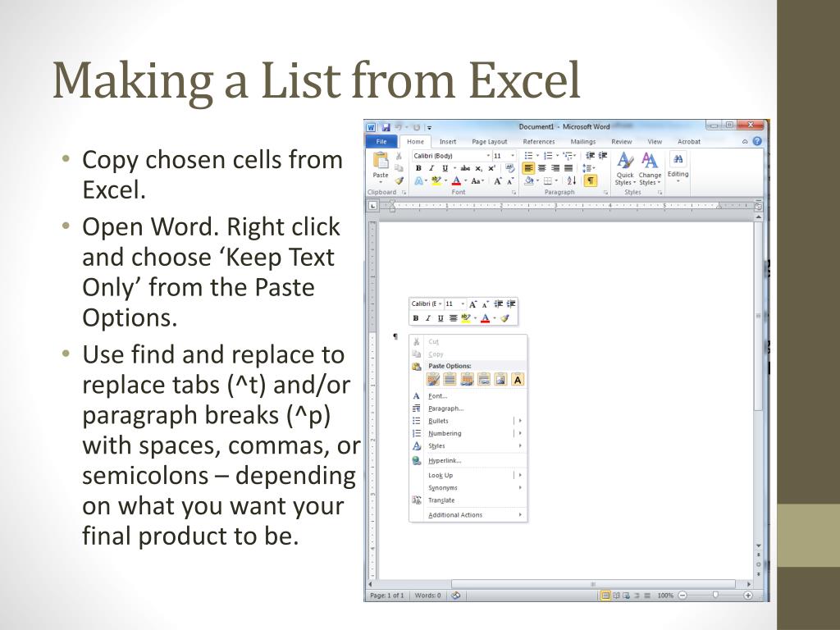
Task: Click the Word Help question mark icon
Action: pos(757,141)
